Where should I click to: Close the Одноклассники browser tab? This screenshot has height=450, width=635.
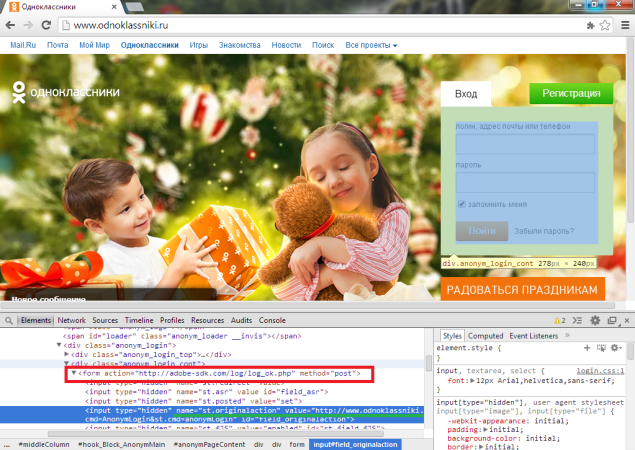114,7
